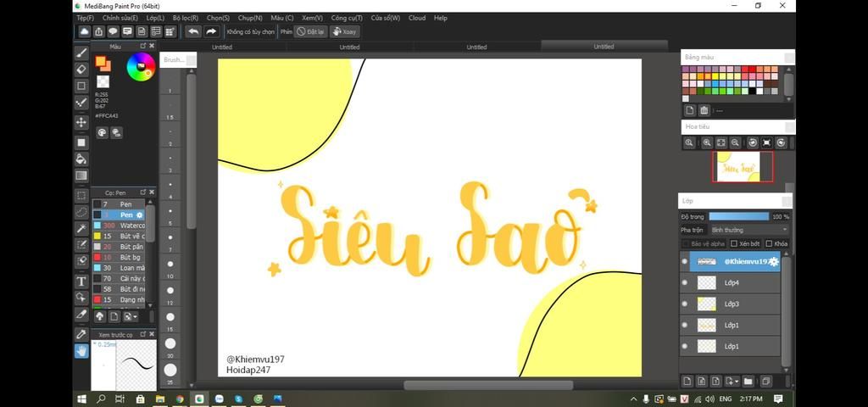Open gear settings of the @Khiemvu19 layer
Image resolution: width=868 pixels, height=407 pixels.
[774, 261]
